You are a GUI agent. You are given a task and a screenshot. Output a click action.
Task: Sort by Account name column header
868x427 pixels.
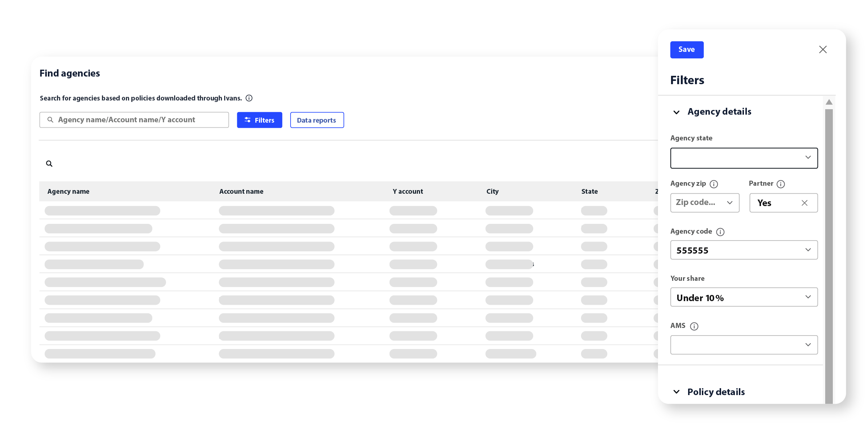(x=241, y=191)
